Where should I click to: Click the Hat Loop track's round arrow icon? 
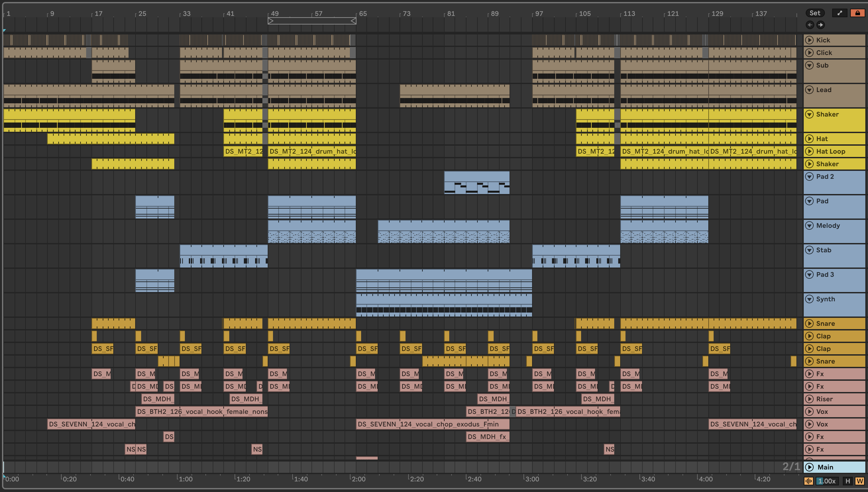(x=809, y=151)
